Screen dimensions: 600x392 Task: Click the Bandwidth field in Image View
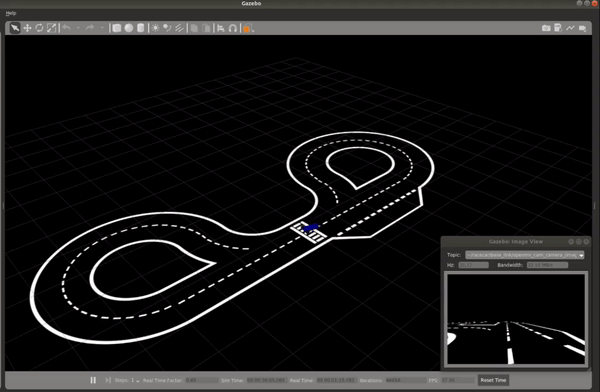coord(547,265)
